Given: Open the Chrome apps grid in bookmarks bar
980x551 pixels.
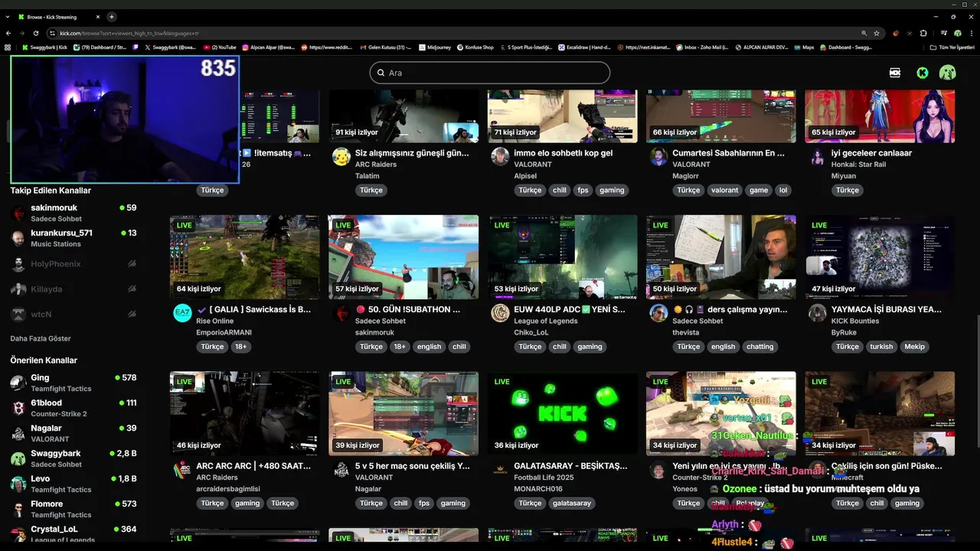Looking at the screenshot, I should 8,47.
